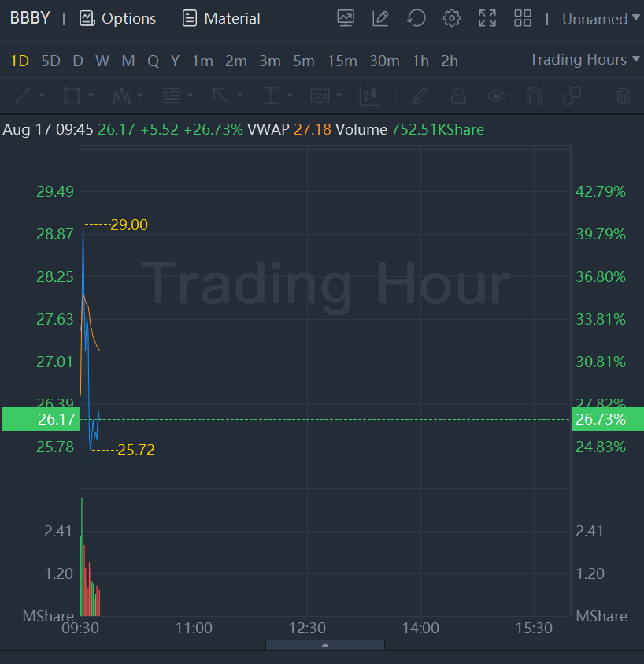The width and height of the screenshot is (644, 664).
Task: Open the Trading Hours dropdown
Action: click(584, 60)
